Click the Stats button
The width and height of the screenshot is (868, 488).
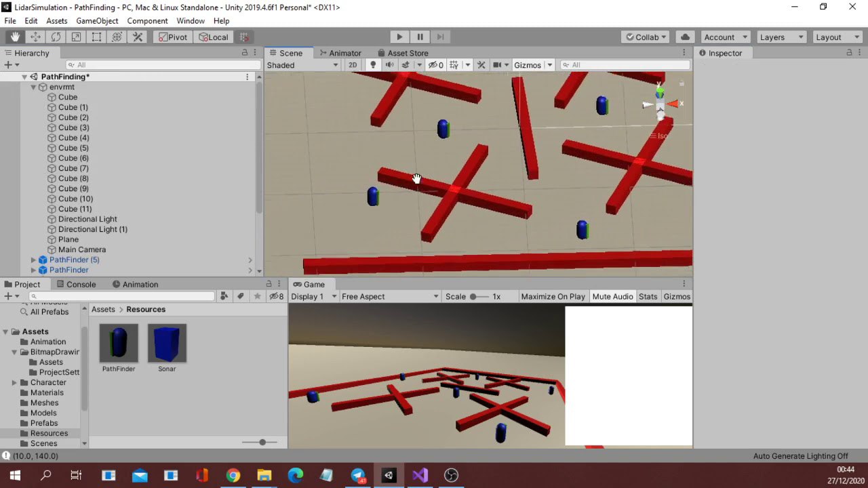[x=648, y=296]
